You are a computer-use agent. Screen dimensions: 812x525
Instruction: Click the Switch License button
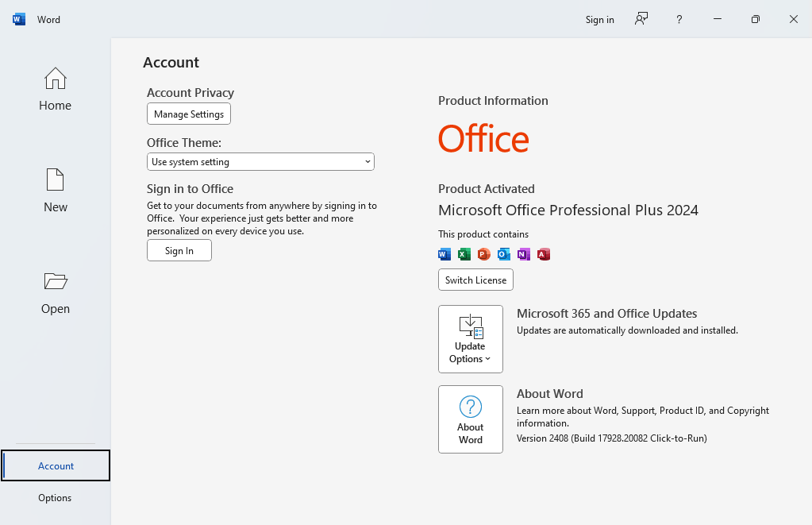pyautogui.click(x=475, y=280)
